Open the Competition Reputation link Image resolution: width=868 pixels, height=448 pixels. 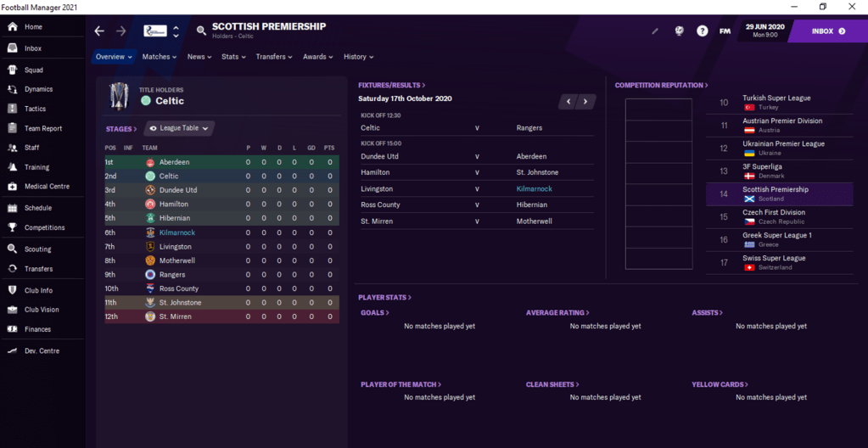pyautogui.click(x=661, y=86)
